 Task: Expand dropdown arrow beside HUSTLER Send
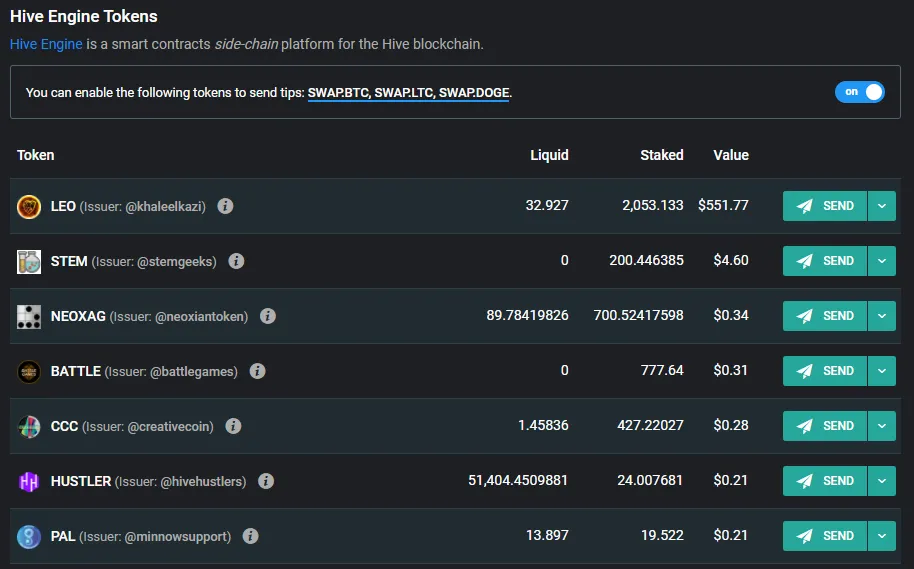pyautogui.click(x=882, y=481)
